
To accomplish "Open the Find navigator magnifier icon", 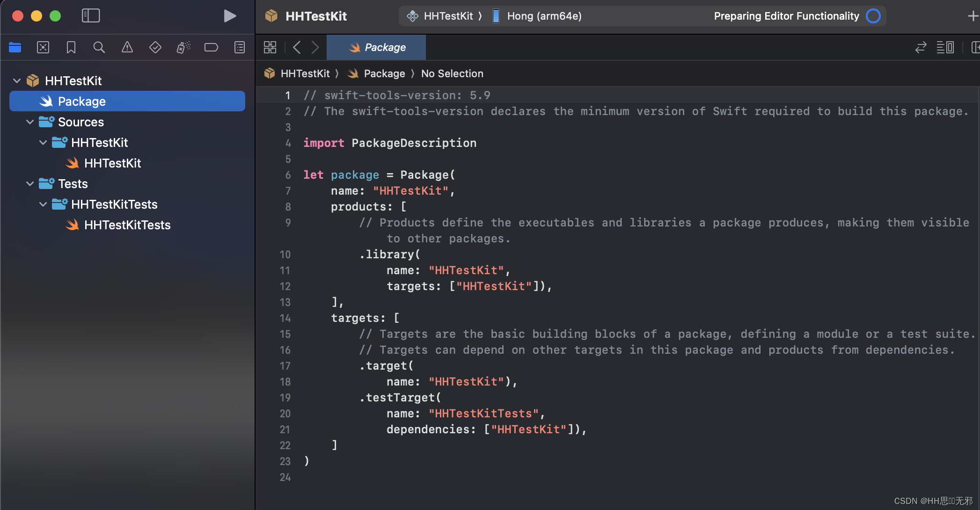I will [x=99, y=47].
